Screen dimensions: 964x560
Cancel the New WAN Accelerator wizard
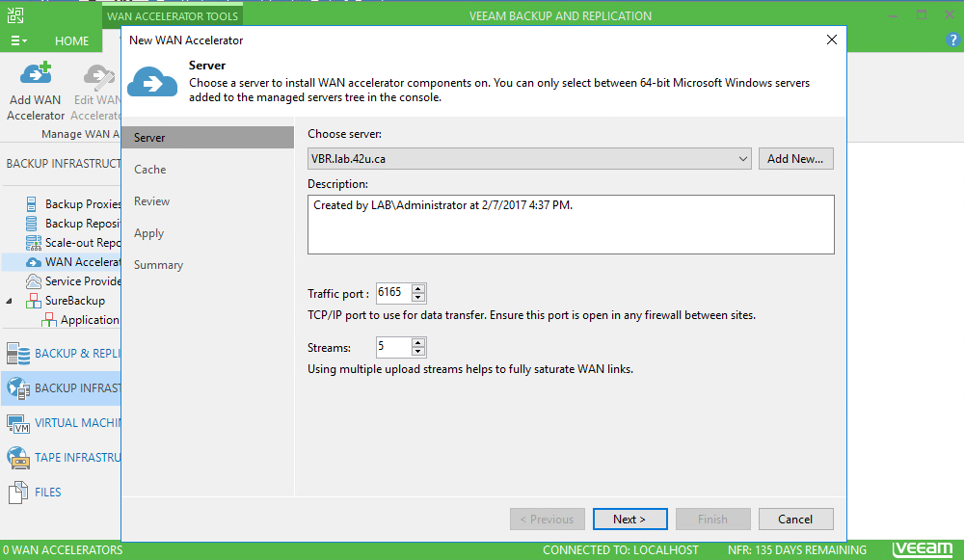pos(795,520)
